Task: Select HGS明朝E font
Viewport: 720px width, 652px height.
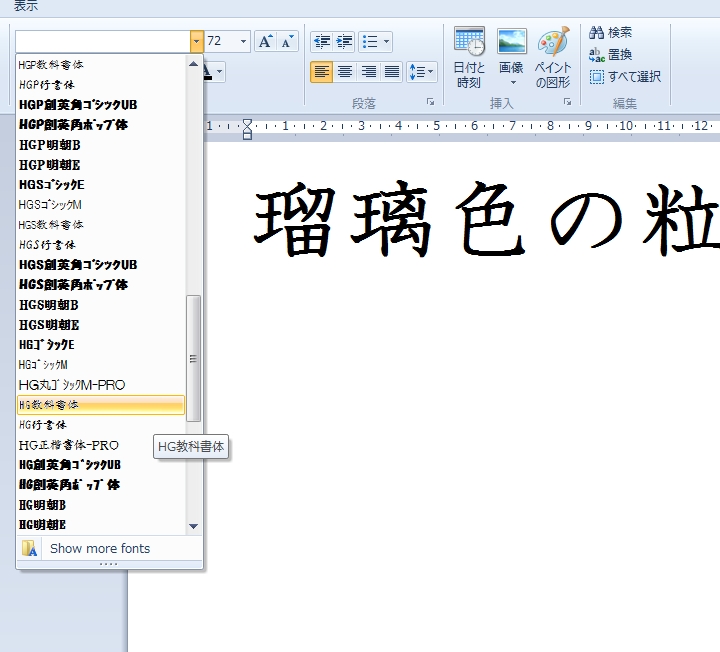Action: [x=101, y=325]
